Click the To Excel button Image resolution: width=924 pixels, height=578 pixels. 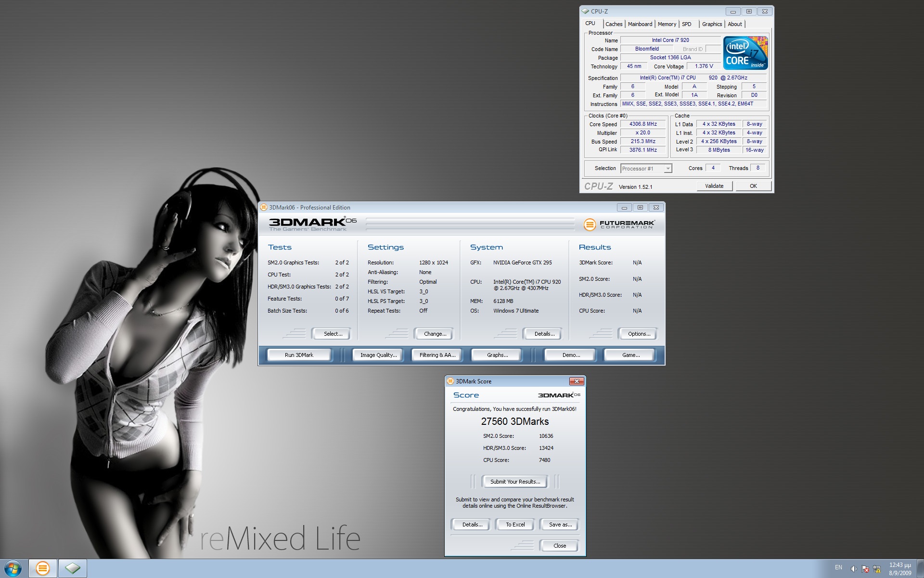coord(515,525)
